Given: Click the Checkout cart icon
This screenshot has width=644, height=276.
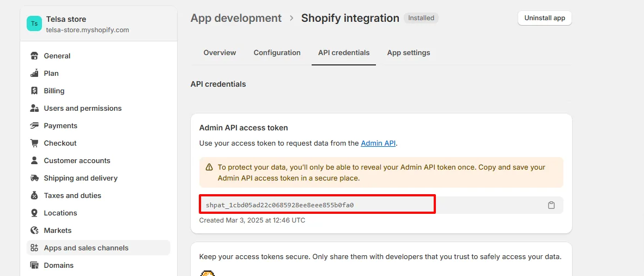Looking at the screenshot, I should (x=34, y=143).
